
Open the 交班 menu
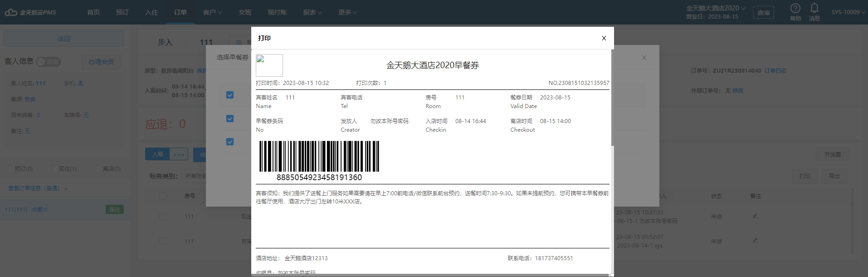click(x=245, y=12)
